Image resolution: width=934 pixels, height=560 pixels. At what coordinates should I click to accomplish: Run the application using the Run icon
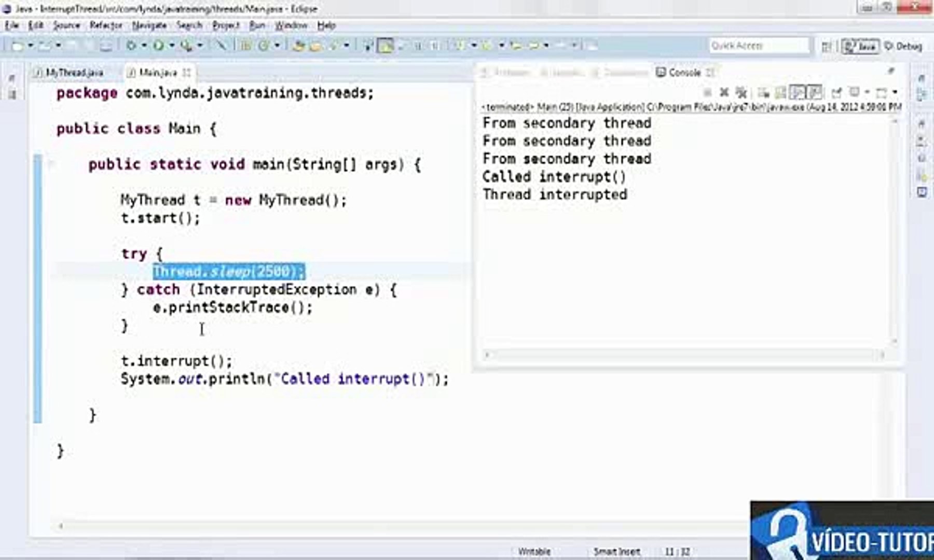coord(158,46)
